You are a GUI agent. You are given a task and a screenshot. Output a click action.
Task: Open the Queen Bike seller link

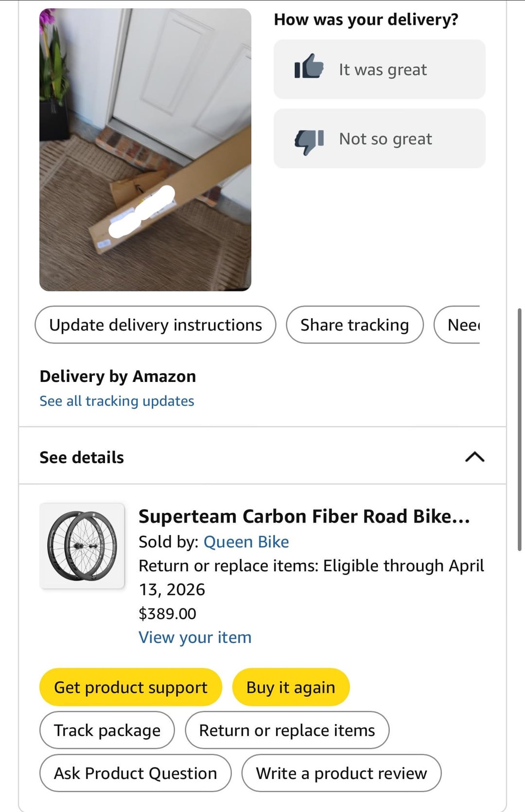(246, 541)
